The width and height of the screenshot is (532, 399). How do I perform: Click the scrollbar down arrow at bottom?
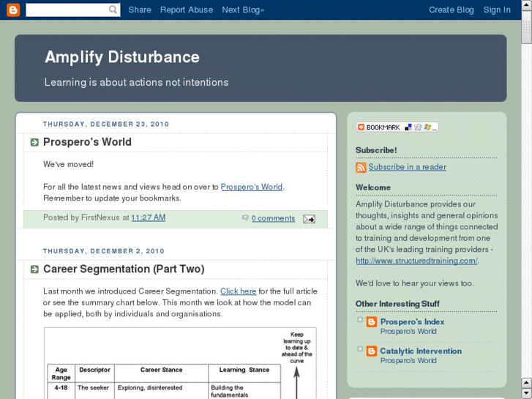[x=526, y=393]
